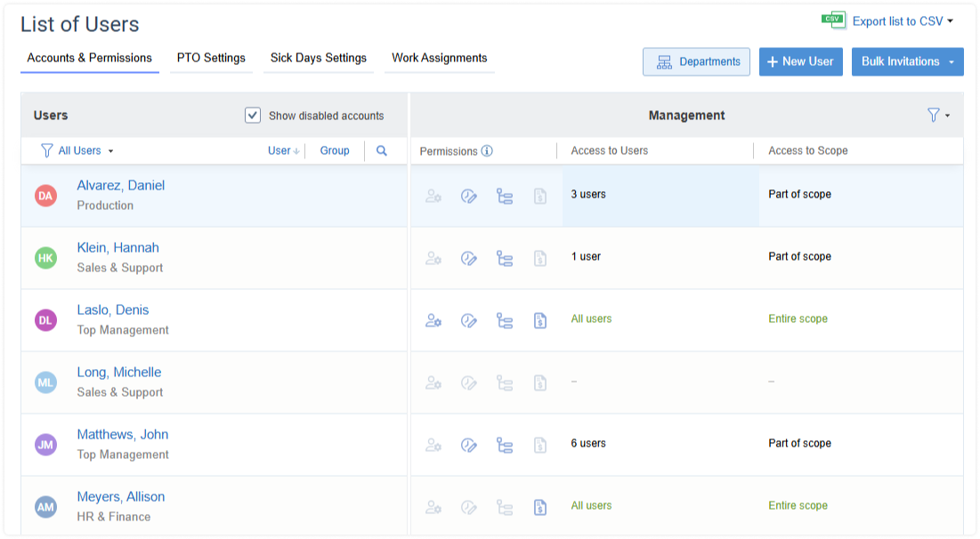The width and height of the screenshot is (980, 539).
Task: Click time-track permission icon for Alvarez, Daniel
Action: pos(469,196)
